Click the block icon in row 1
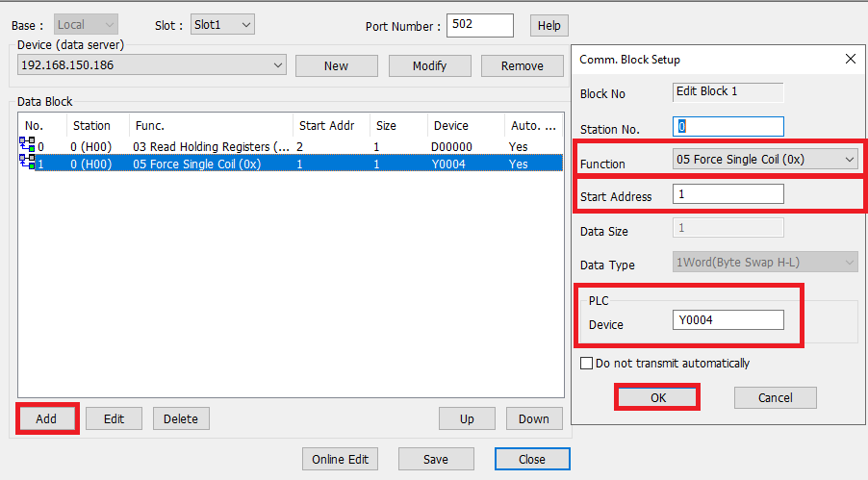The image size is (868, 480). (x=27, y=162)
